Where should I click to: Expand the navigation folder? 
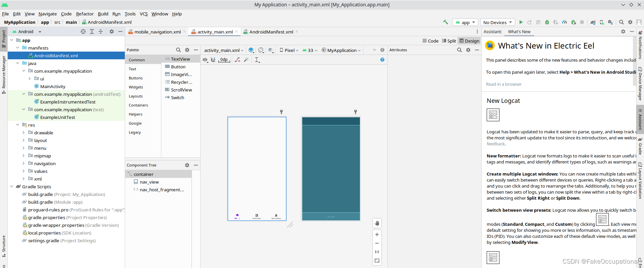pos(23,163)
